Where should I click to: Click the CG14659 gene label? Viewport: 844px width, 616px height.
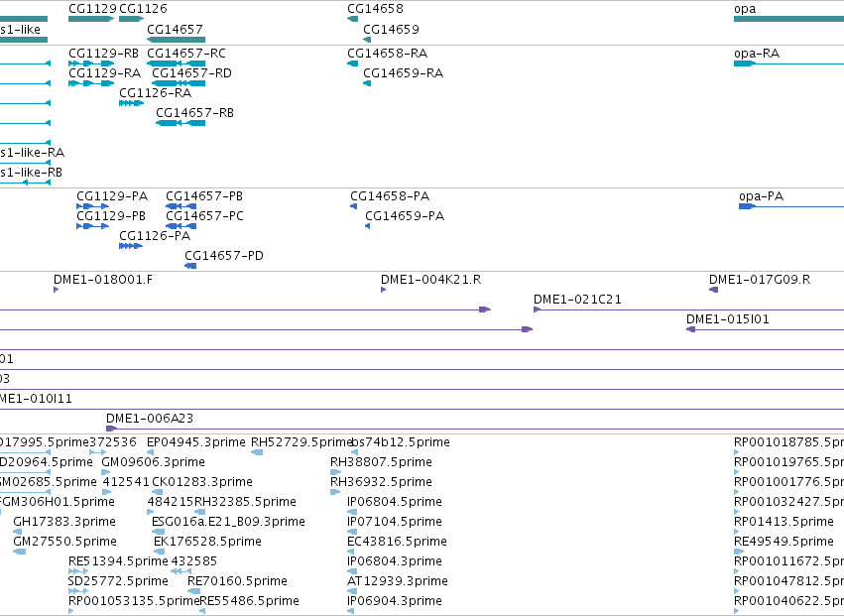392,29
